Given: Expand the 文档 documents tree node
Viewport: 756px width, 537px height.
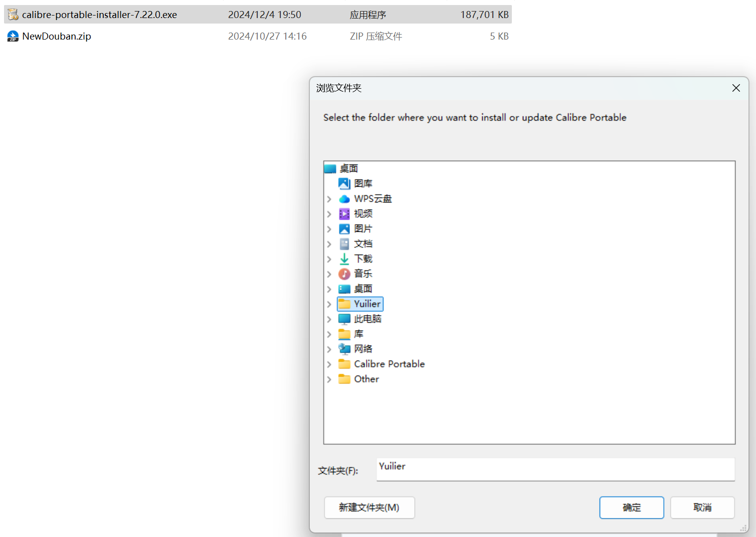Looking at the screenshot, I should tap(329, 244).
